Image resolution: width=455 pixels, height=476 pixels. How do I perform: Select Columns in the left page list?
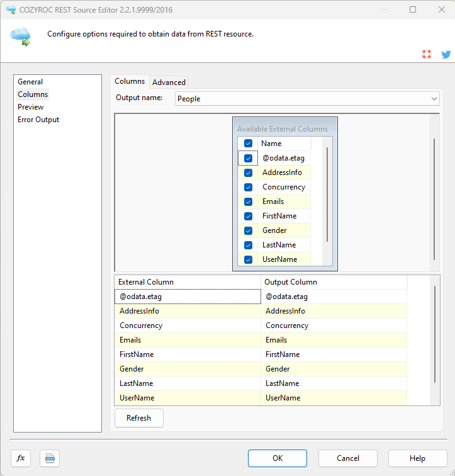pyautogui.click(x=33, y=94)
